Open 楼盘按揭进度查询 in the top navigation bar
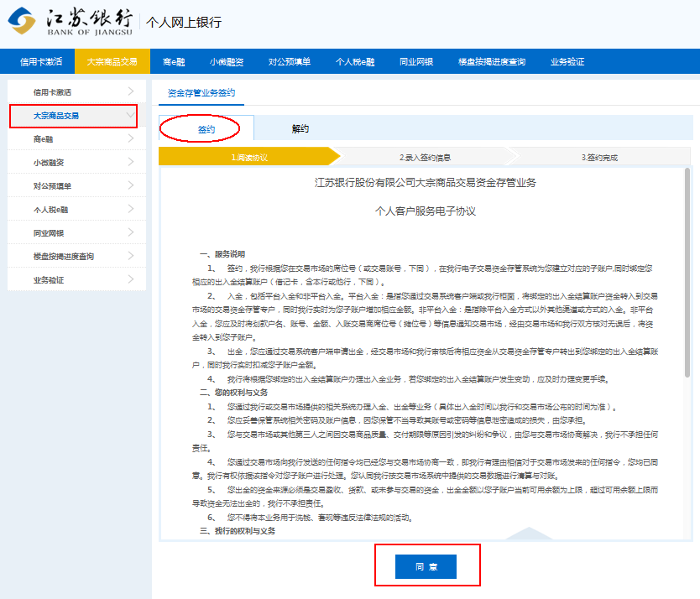The image size is (700, 599). click(x=492, y=61)
